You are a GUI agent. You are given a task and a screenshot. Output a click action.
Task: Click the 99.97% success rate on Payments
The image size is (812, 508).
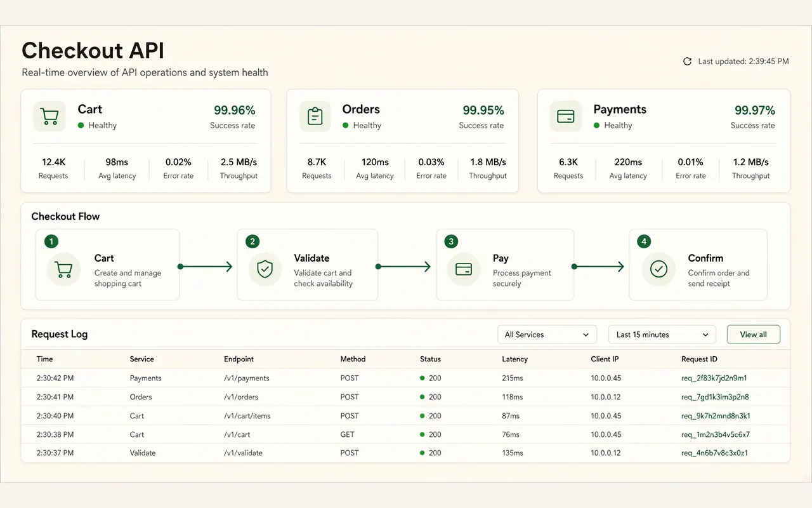(755, 110)
